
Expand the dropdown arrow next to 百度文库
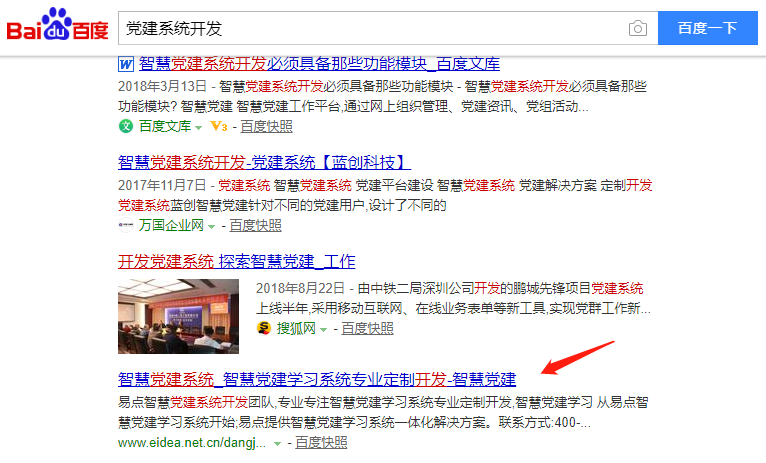198,127
